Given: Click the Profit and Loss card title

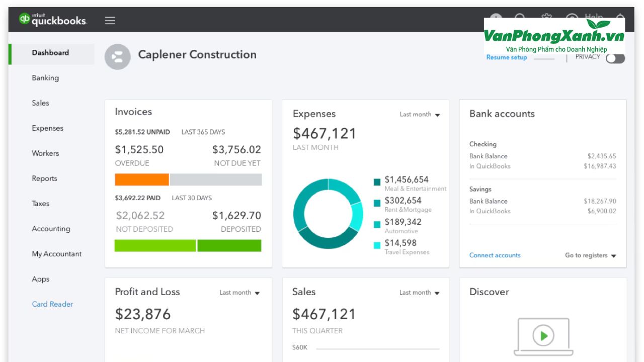Looking at the screenshot, I should pyautogui.click(x=147, y=292).
